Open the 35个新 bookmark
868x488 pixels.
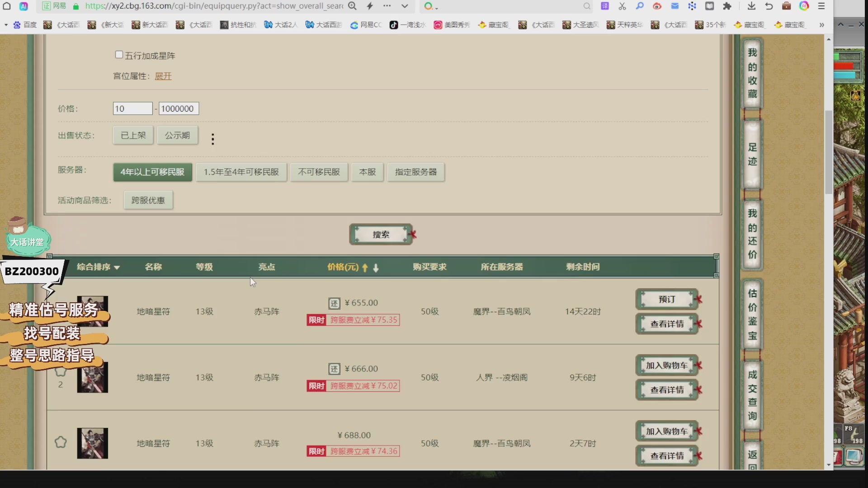tap(710, 25)
